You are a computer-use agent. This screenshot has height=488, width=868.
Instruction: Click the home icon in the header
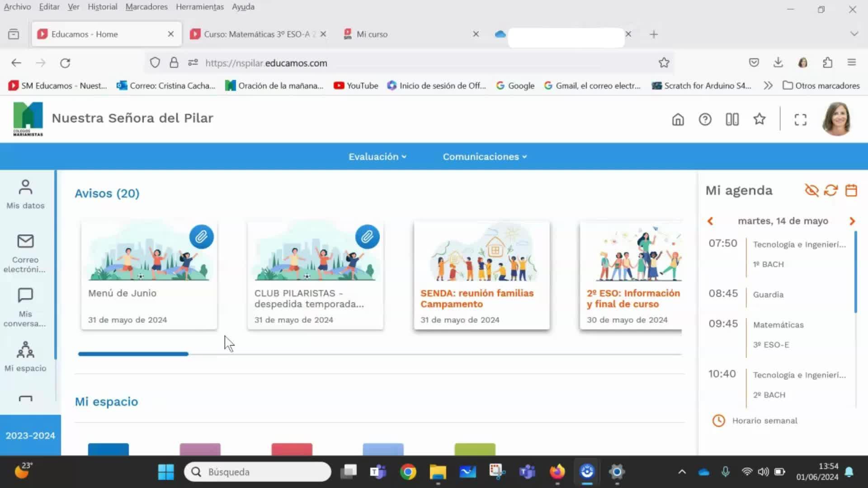pos(678,119)
